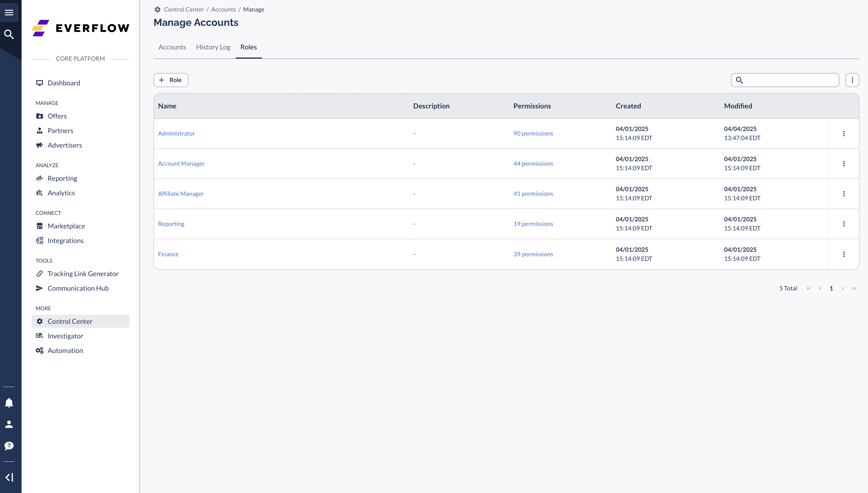Open Affiliate Manager row actions menu
868x493 pixels.
(844, 194)
